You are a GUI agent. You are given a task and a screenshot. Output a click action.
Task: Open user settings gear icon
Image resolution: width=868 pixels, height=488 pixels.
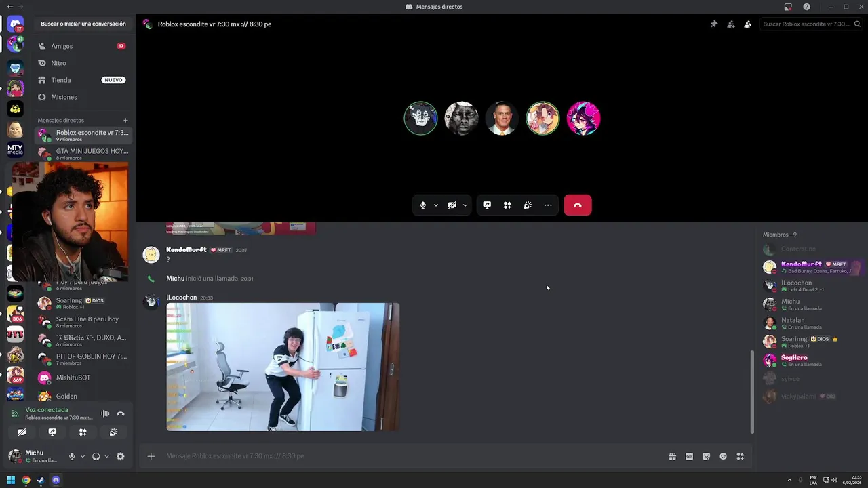tap(120, 456)
